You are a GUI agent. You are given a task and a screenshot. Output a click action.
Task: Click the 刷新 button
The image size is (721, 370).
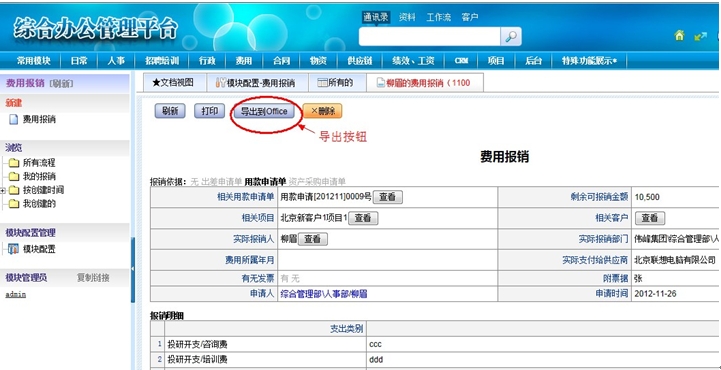coord(170,111)
